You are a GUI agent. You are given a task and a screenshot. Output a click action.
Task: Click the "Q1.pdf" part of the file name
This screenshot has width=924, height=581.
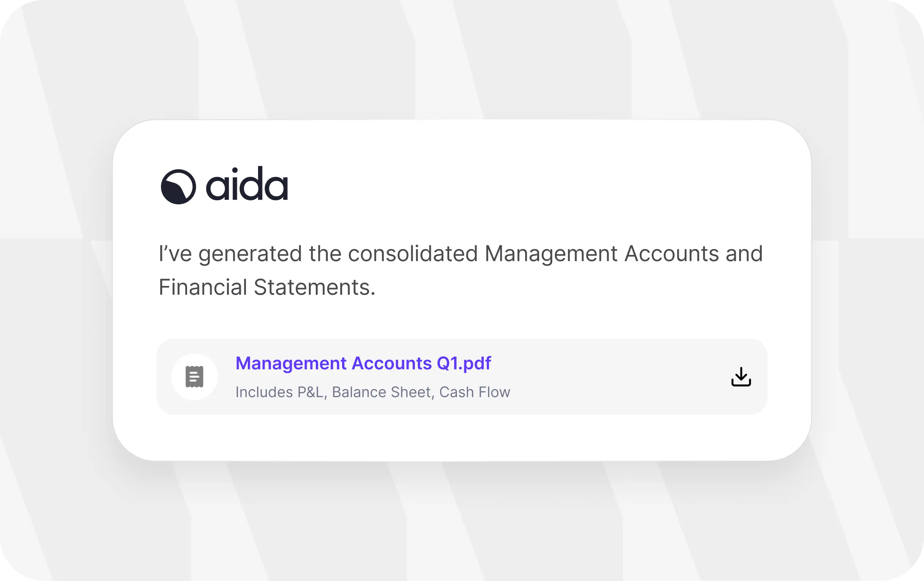coord(464,363)
